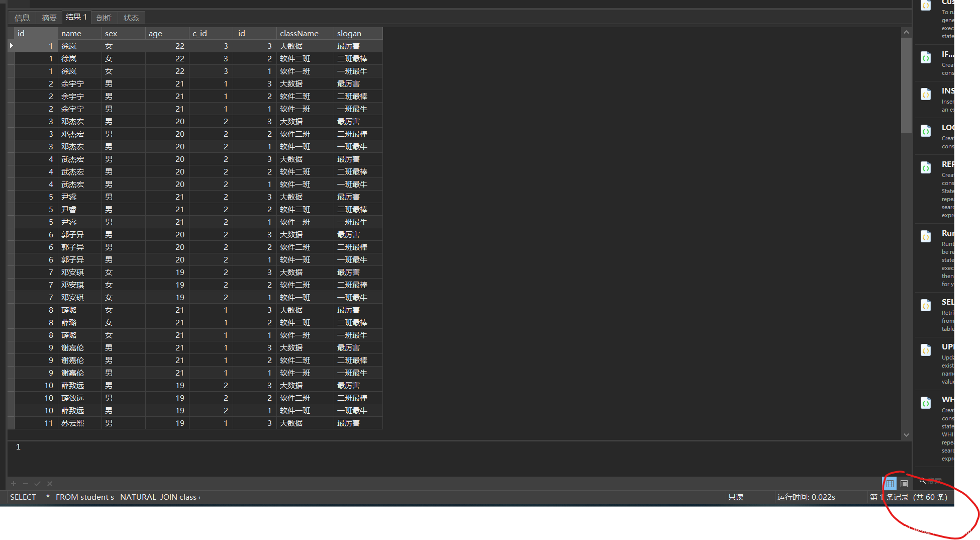
Task: Sort by the name column header
Action: click(80, 33)
